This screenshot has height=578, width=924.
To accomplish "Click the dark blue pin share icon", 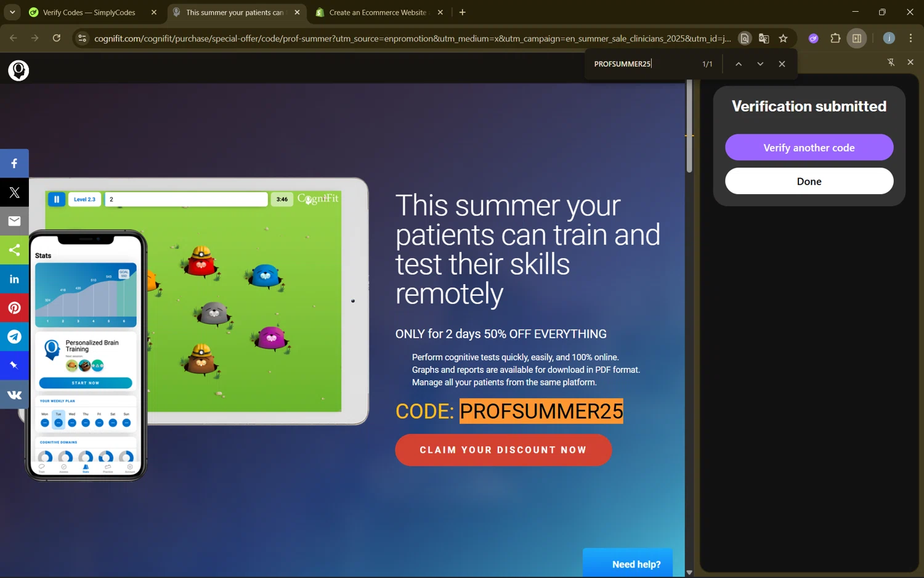I will click(x=14, y=365).
